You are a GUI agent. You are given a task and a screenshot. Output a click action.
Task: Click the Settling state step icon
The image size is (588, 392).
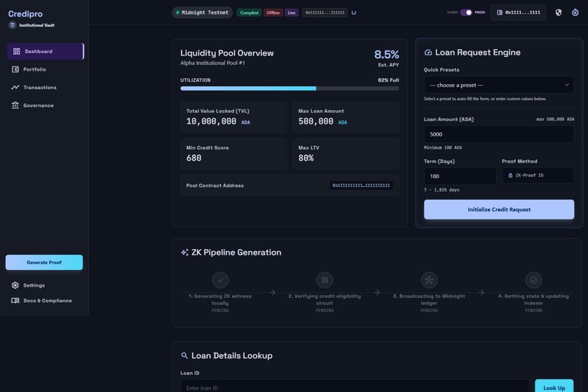pos(533,280)
